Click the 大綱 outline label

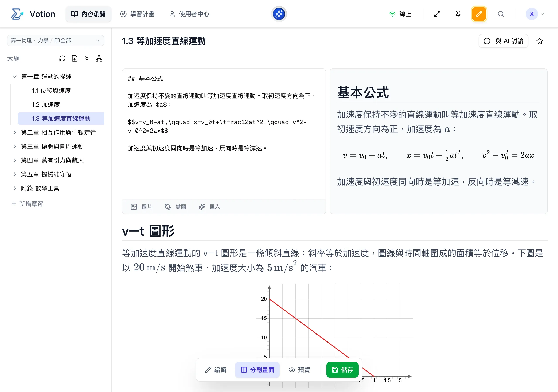[13, 58]
